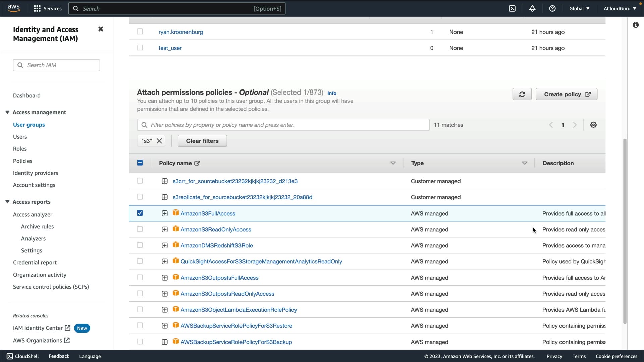Remove the "s3" filter tag
Screen dimensions: 644x362
159,141
